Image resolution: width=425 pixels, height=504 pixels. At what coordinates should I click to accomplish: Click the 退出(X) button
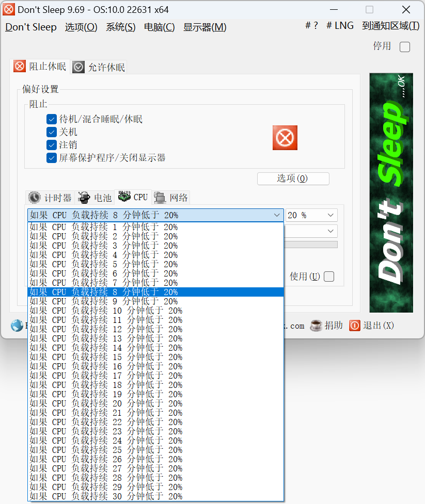pyautogui.click(x=372, y=326)
